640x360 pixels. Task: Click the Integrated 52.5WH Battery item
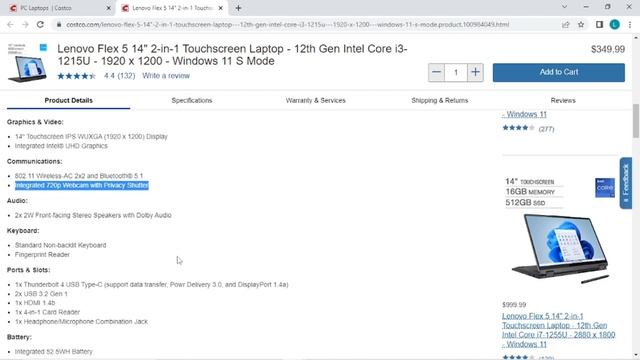point(53,351)
